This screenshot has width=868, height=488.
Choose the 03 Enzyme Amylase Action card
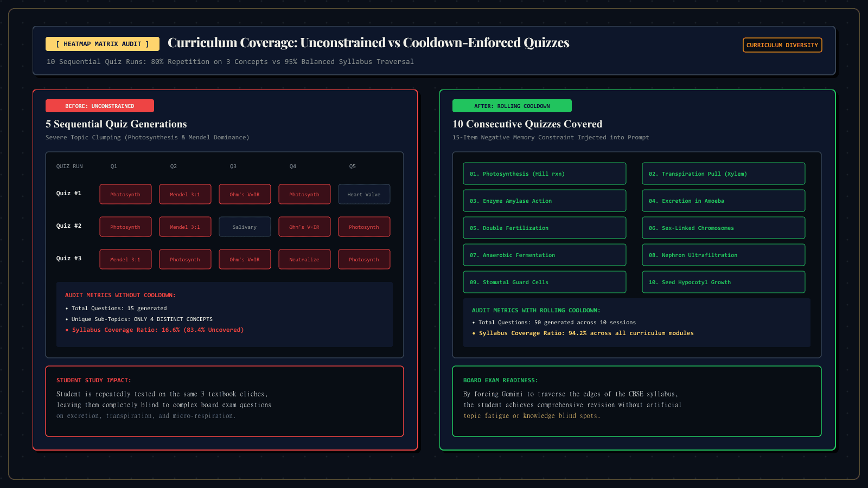545,201
